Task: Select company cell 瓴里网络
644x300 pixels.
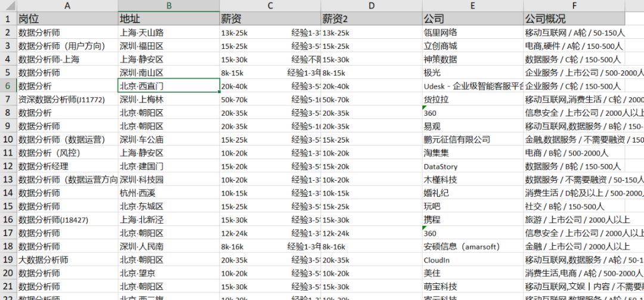Action: (x=473, y=32)
